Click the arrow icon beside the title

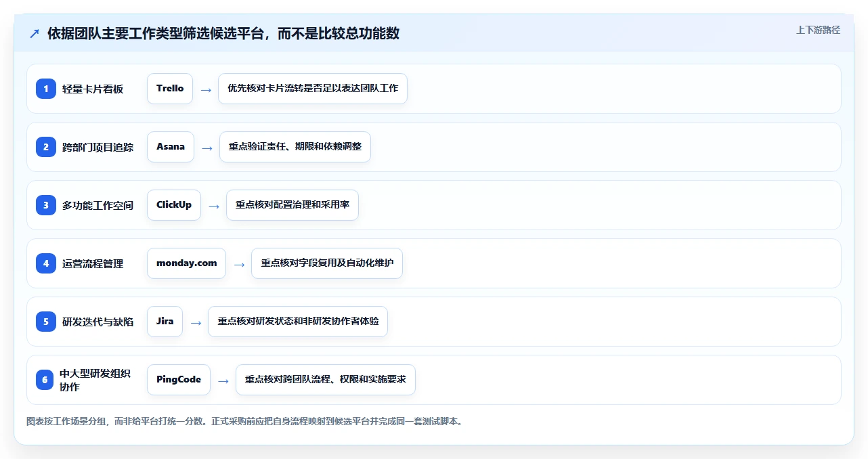pyautogui.click(x=35, y=33)
